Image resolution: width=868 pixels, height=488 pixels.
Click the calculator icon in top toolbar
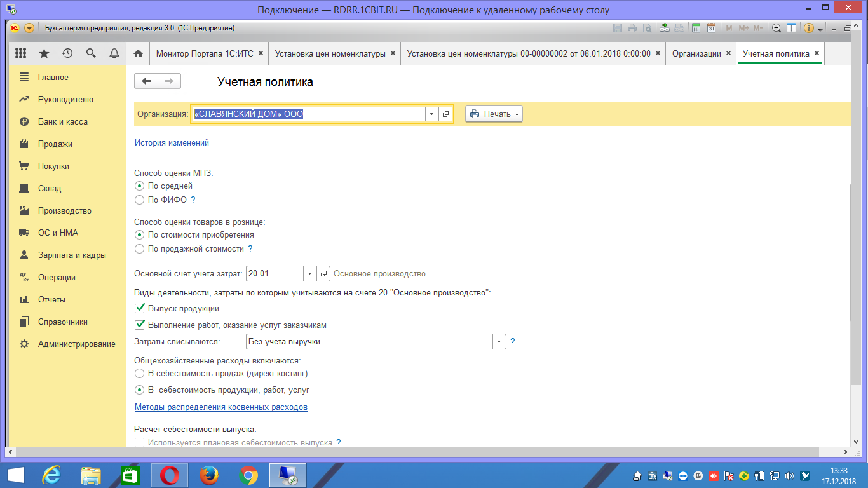click(x=696, y=28)
